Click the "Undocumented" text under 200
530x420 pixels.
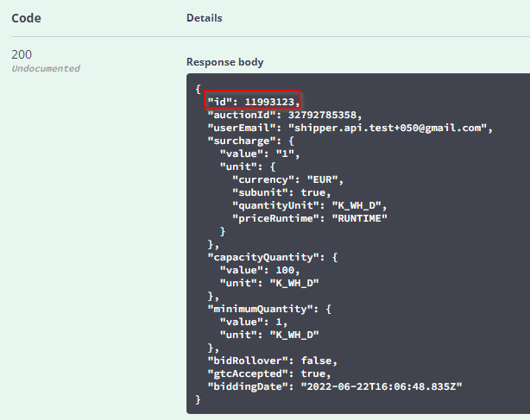click(x=46, y=68)
